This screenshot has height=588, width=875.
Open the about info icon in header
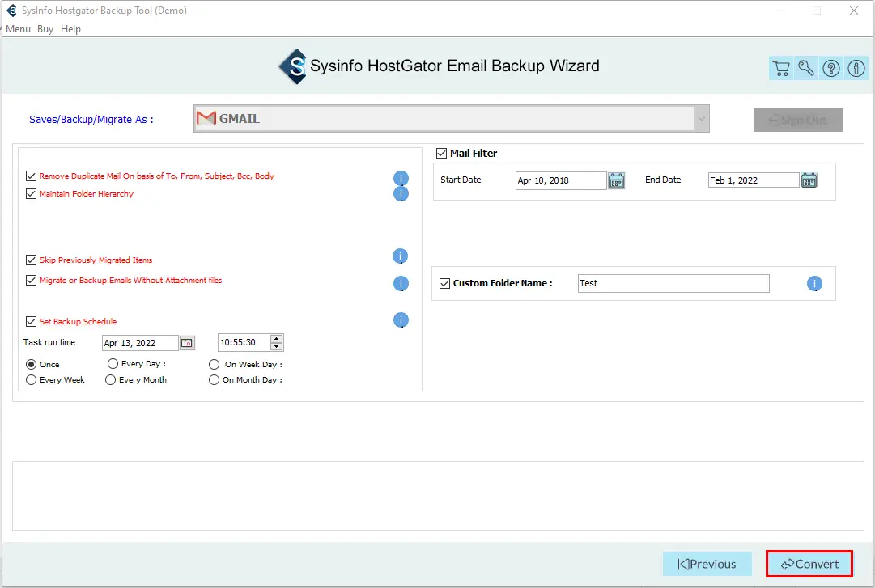(856, 69)
